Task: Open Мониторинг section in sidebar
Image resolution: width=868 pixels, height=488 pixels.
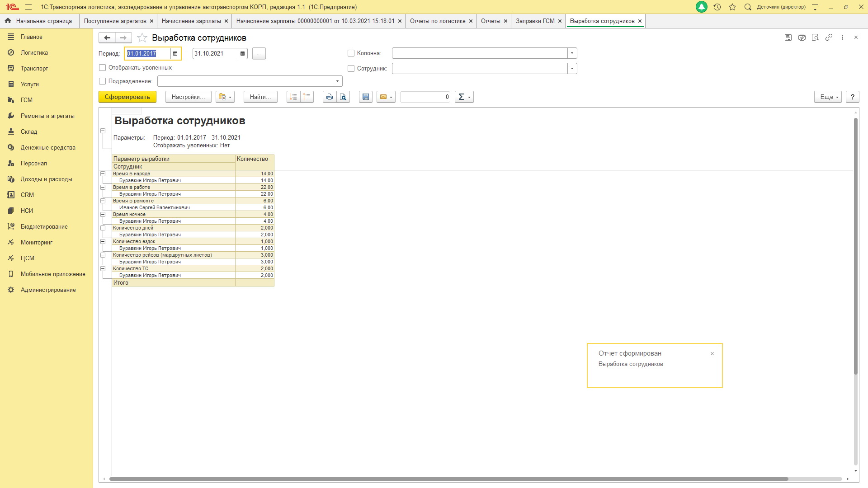Action: click(37, 242)
